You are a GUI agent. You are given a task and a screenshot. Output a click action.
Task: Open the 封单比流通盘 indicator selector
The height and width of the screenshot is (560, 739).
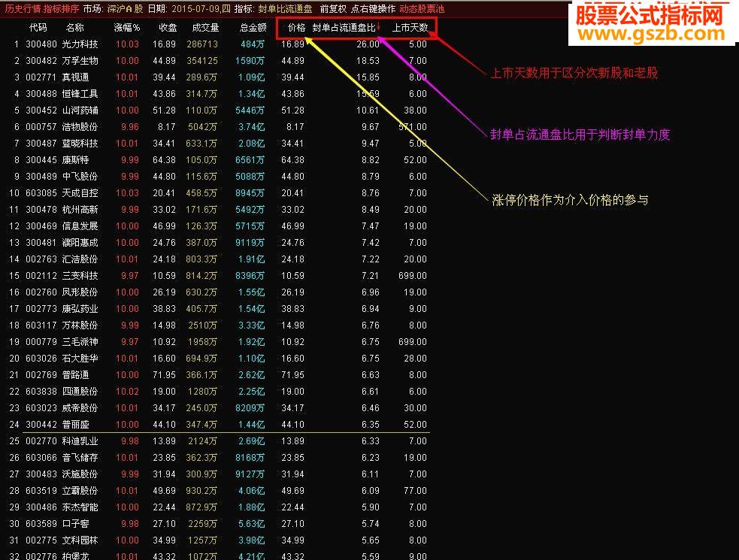(285, 9)
